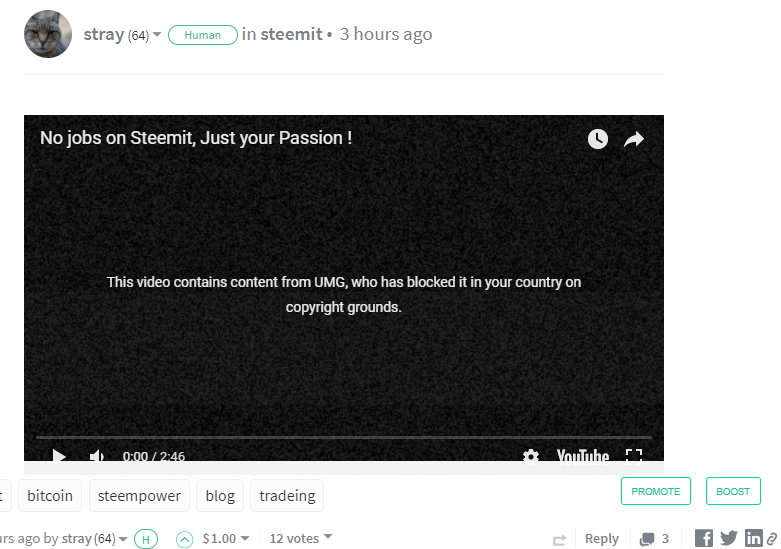
Task: Click the video progress bar
Action: 344,437
